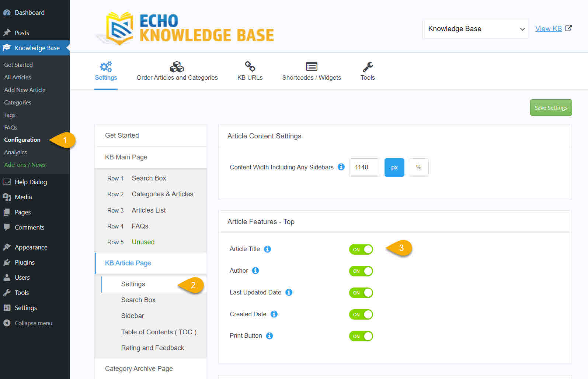
Task: Click the KB URLs chain link icon
Action: [x=250, y=66]
